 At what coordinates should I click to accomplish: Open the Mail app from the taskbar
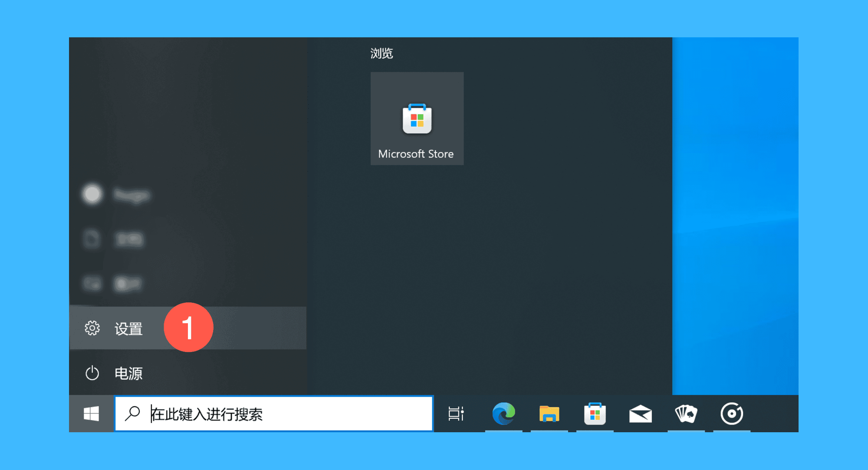(641, 414)
